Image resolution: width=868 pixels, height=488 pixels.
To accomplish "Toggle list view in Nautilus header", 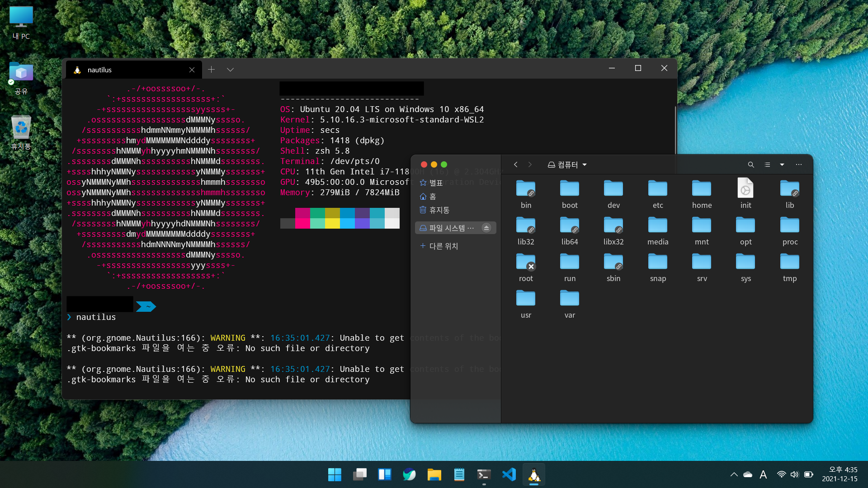I will coord(767,165).
